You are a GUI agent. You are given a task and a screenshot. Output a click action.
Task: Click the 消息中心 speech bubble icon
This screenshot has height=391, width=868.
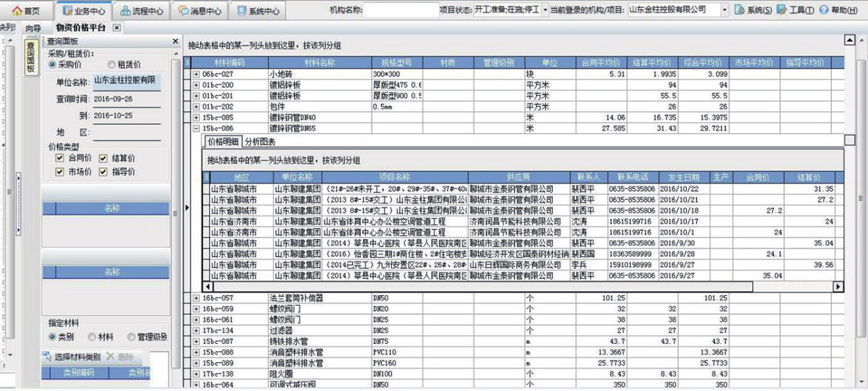(x=183, y=11)
